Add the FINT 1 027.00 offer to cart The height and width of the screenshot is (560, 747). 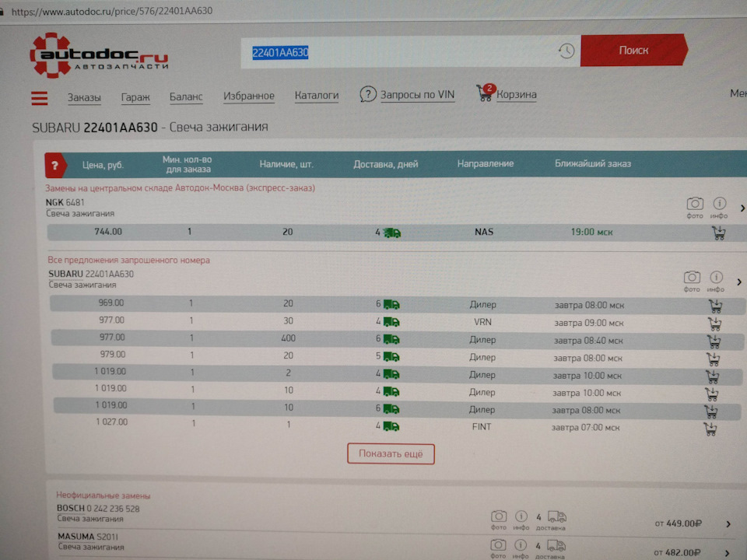[x=710, y=429]
